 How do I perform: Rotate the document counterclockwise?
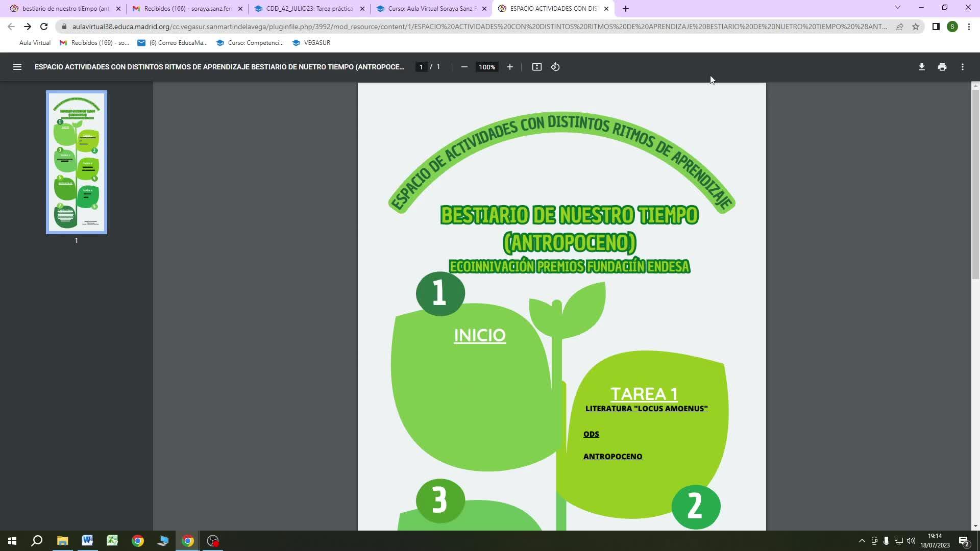(555, 67)
